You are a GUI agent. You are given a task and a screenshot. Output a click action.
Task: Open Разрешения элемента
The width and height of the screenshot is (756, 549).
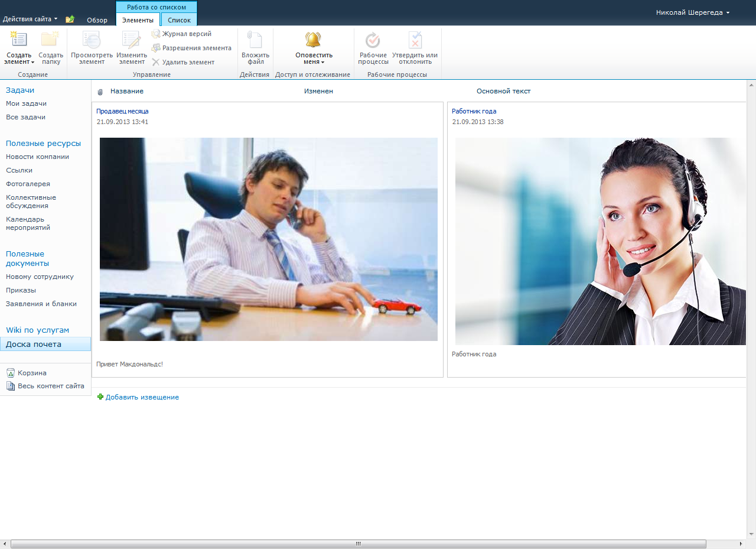click(x=191, y=48)
